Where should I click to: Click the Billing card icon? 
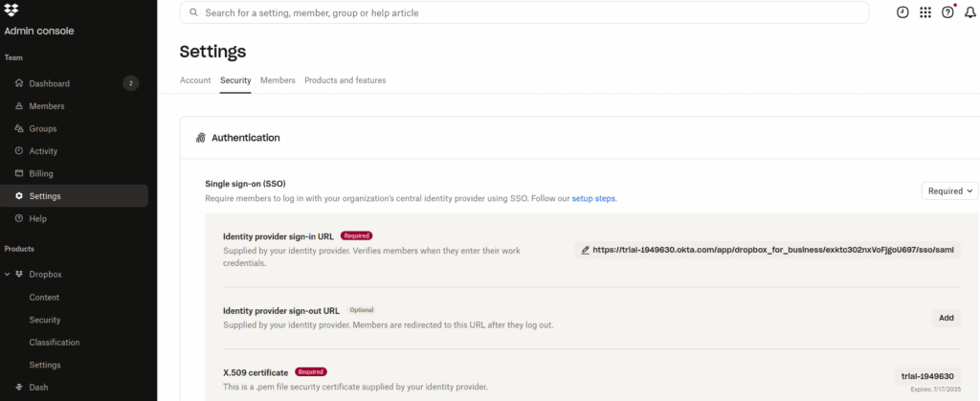pyautogui.click(x=19, y=173)
